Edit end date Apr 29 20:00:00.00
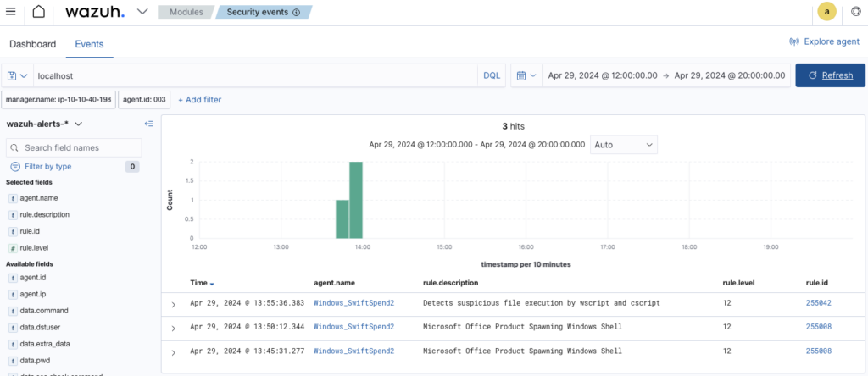 tap(730, 75)
